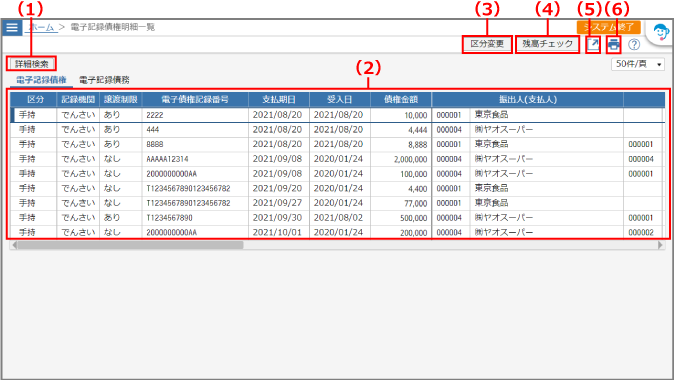Click amount 2,000,000 cell
Viewport: 674px width, 380px height.
[401, 159]
